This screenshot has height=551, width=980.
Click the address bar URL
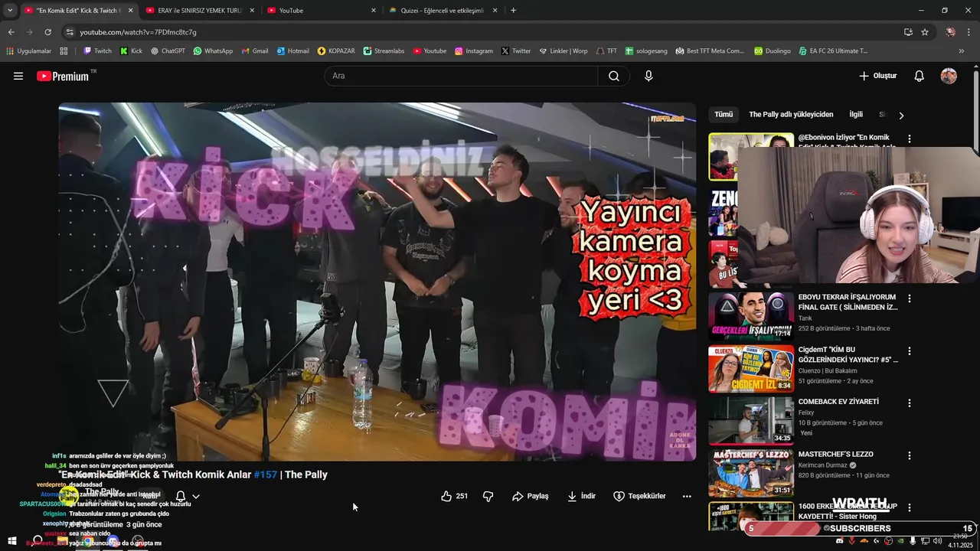click(x=138, y=32)
